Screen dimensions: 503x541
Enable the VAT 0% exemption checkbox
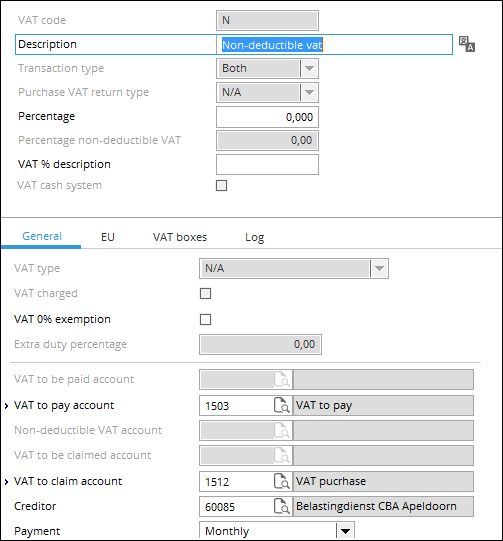coord(205,319)
